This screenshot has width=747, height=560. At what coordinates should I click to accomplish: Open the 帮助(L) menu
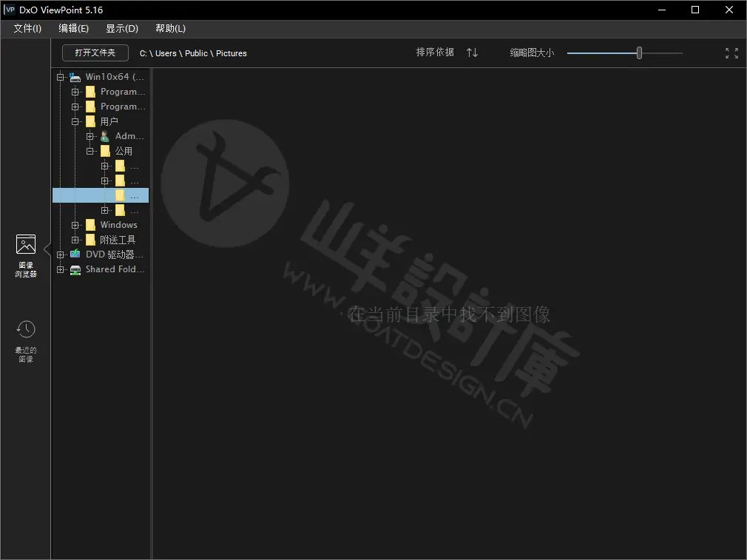tap(171, 29)
